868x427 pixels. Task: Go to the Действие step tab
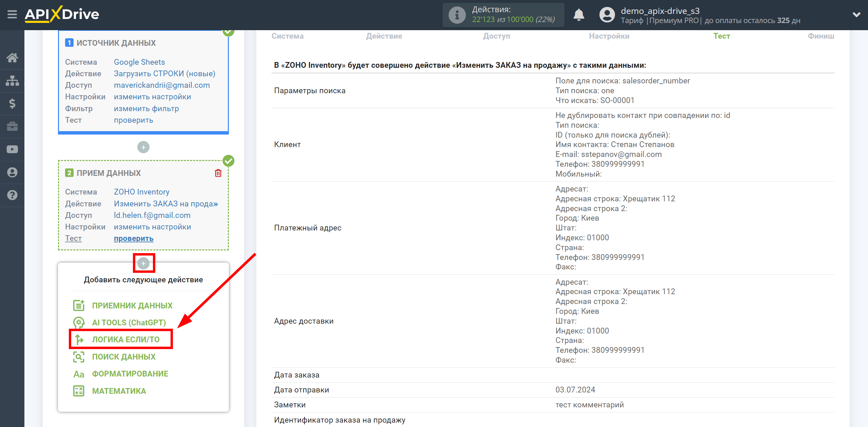[384, 36]
